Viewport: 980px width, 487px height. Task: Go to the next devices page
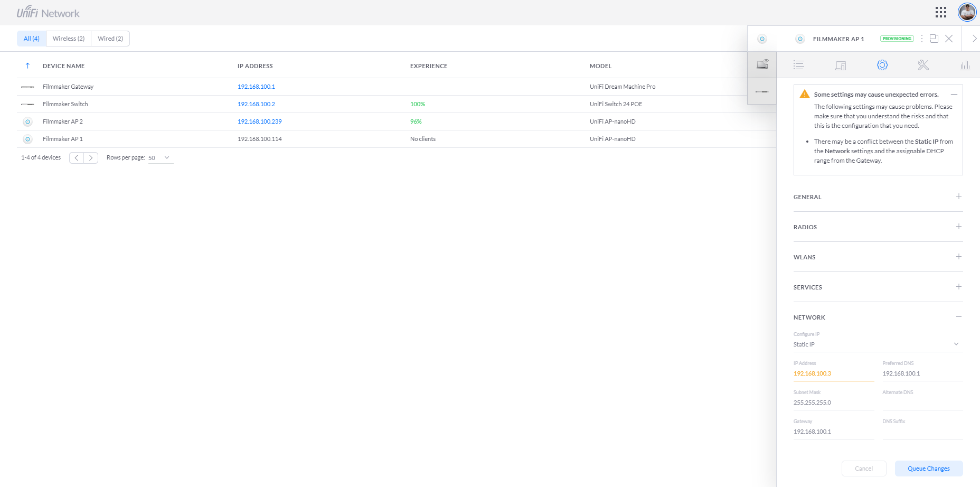(x=91, y=157)
